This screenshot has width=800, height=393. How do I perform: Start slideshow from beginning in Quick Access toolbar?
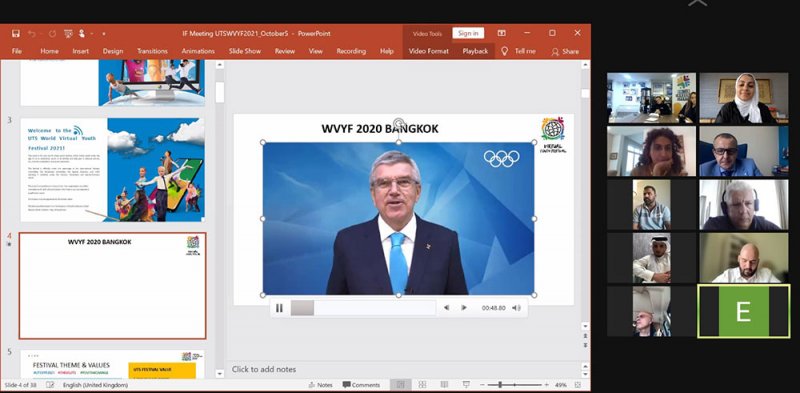pyautogui.click(x=68, y=34)
